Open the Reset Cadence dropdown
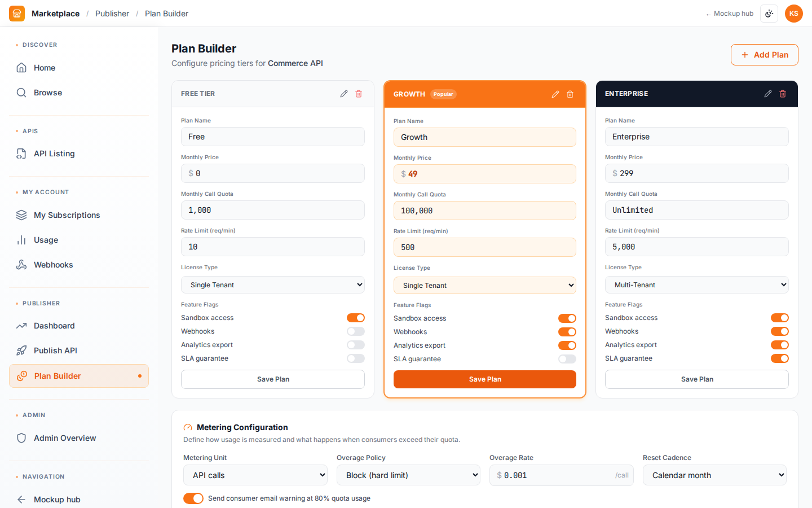The image size is (812, 508). [x=714, y=475]
